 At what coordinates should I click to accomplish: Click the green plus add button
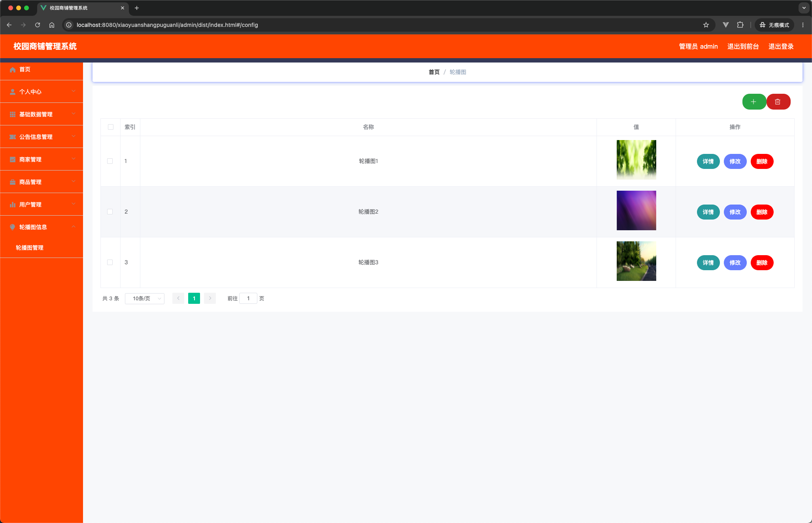pyautogui.click(x=754, y=102)
